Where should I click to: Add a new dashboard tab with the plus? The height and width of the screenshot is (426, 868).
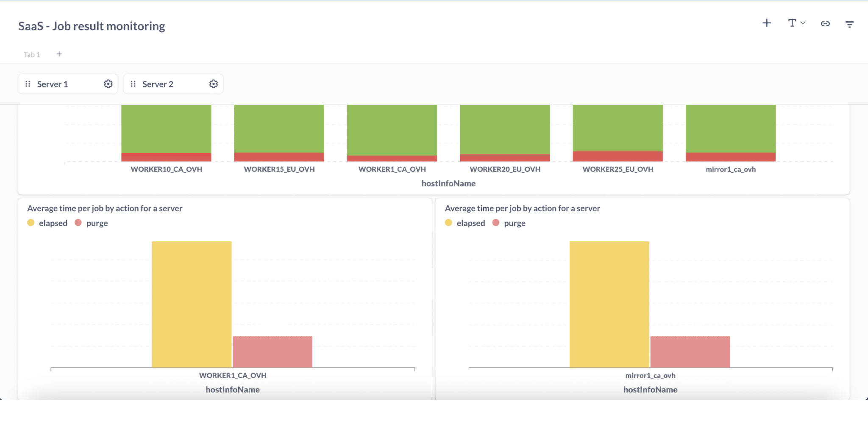click(x=59, y=54)
